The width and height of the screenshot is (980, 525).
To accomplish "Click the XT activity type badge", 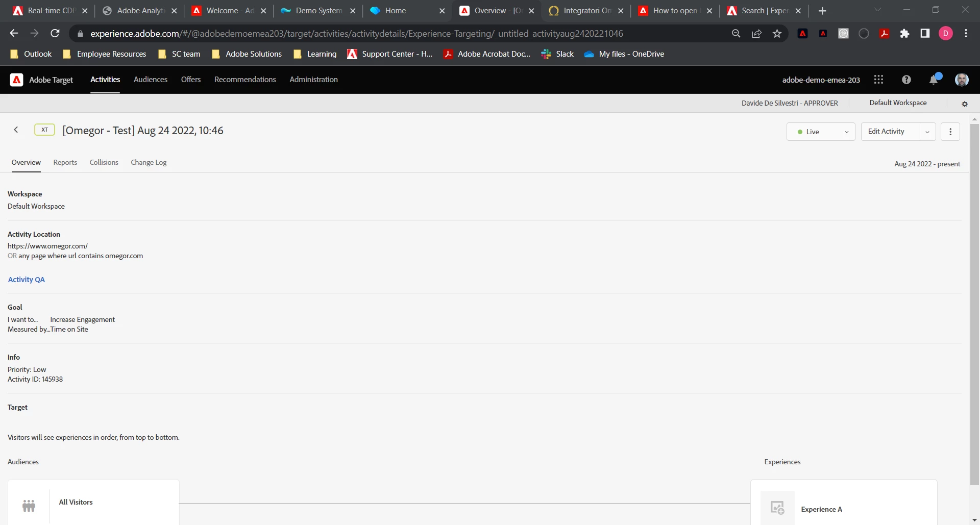I will point(44,130).
